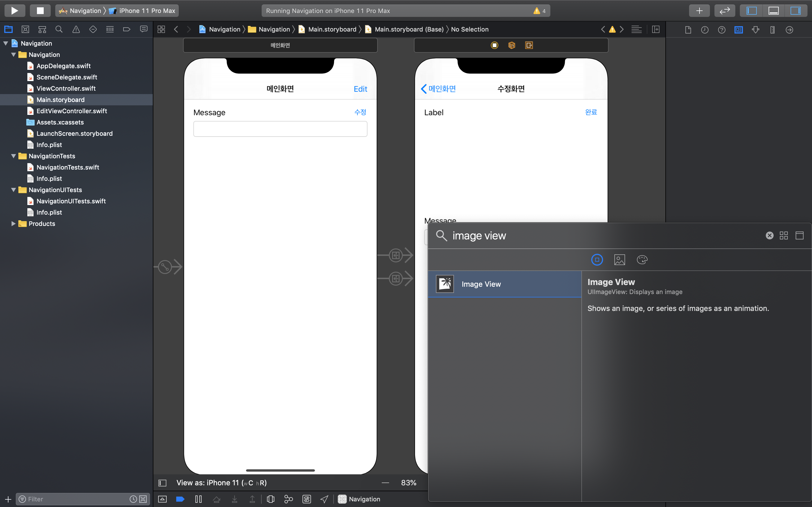Screen dimensions: 812x507
Task: Switch library to image media tab
Action: point(619,260)
